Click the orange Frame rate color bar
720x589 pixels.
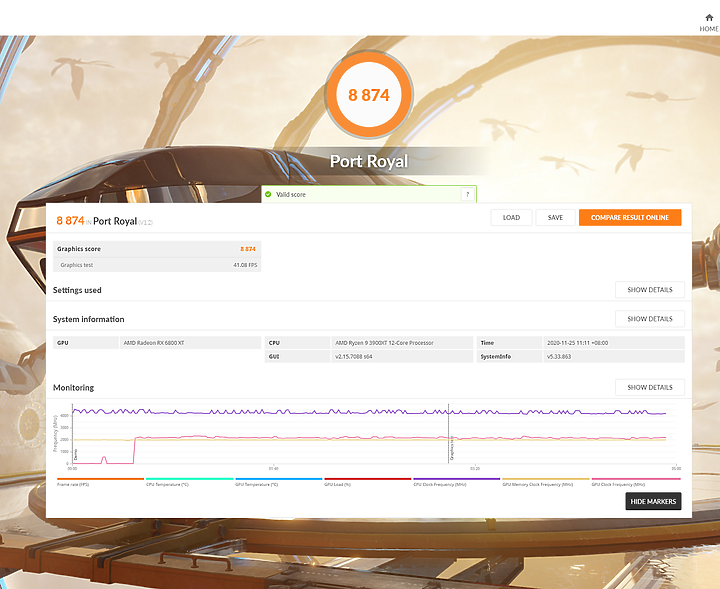click(x=100, y=479)
